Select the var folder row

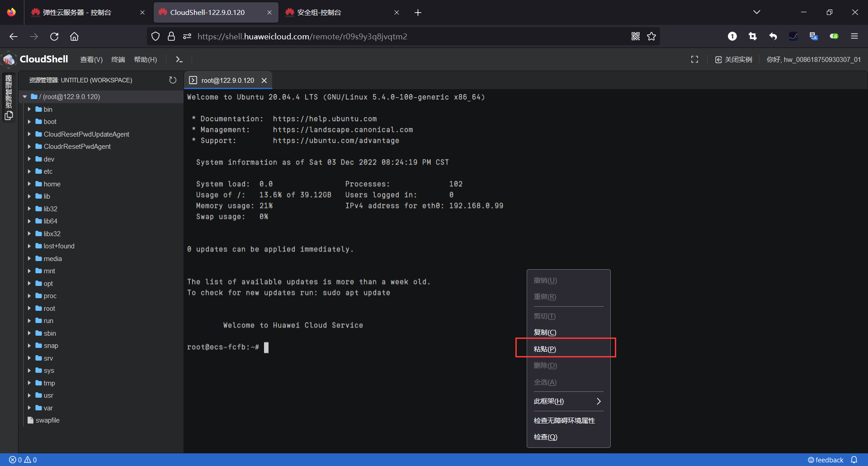[x=101, y=408]
